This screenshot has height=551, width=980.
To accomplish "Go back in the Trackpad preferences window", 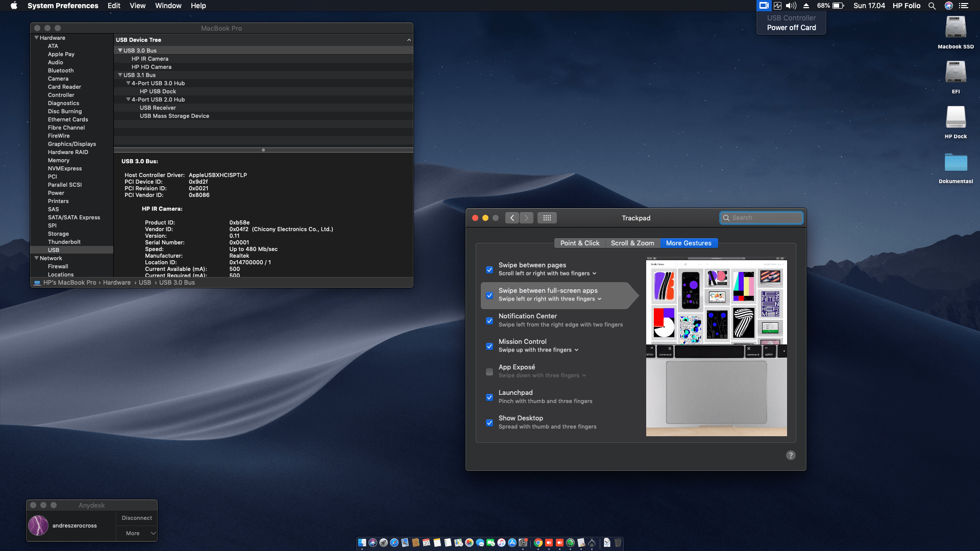I will 512,218.
